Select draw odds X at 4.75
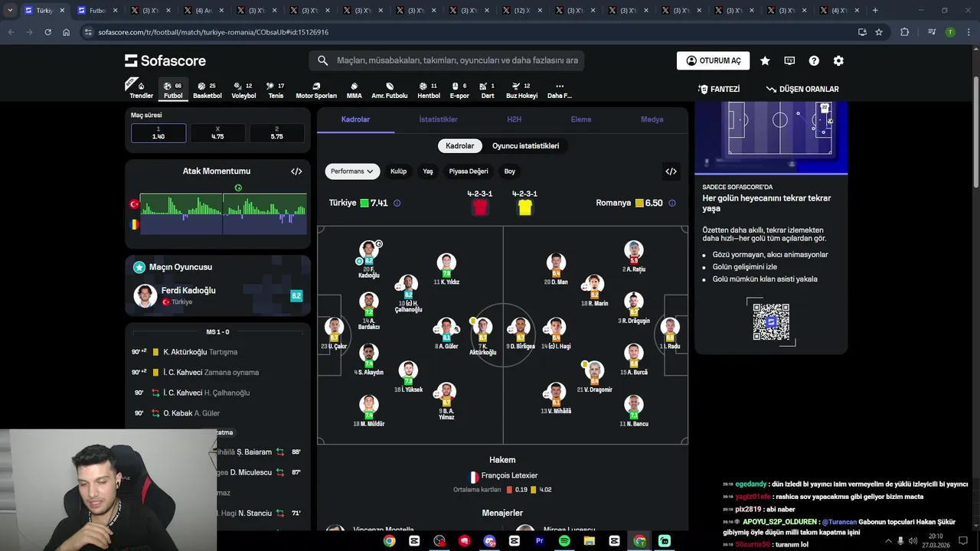This screenshot has height=551, width=980. click(x=217, y=133)
